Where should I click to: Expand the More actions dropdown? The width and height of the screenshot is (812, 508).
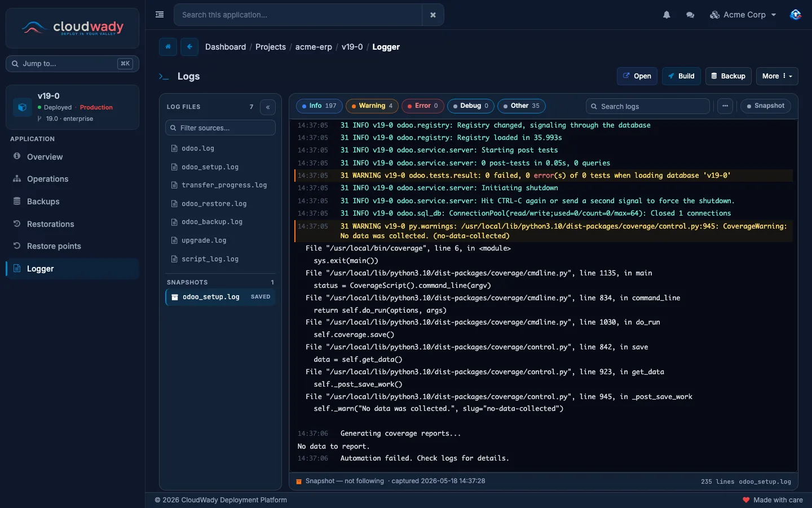(777, 76)
